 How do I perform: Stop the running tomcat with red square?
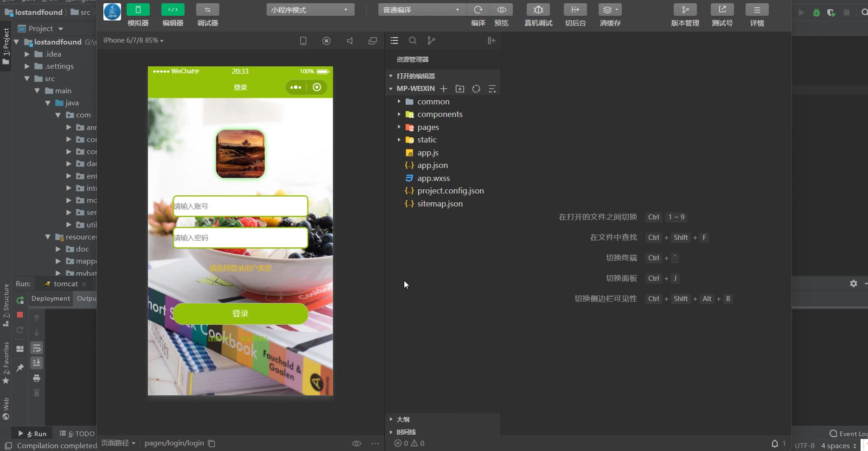click(20, 315)
